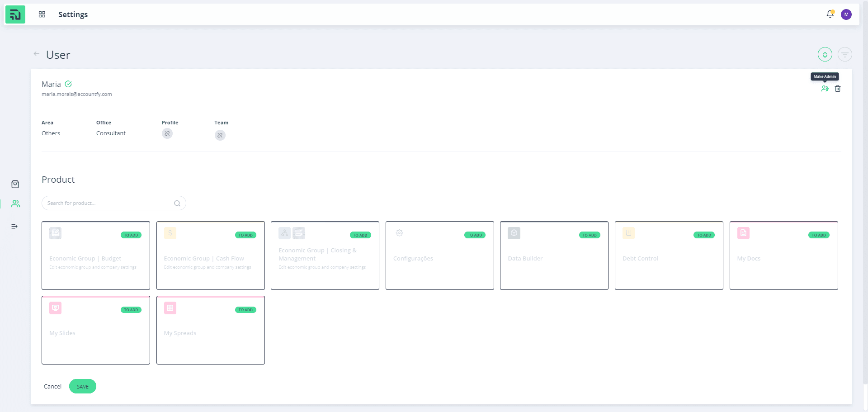Screen dimensions: 868x412
Task: Open the users sidebar icon
Action: tap(16, 204)
